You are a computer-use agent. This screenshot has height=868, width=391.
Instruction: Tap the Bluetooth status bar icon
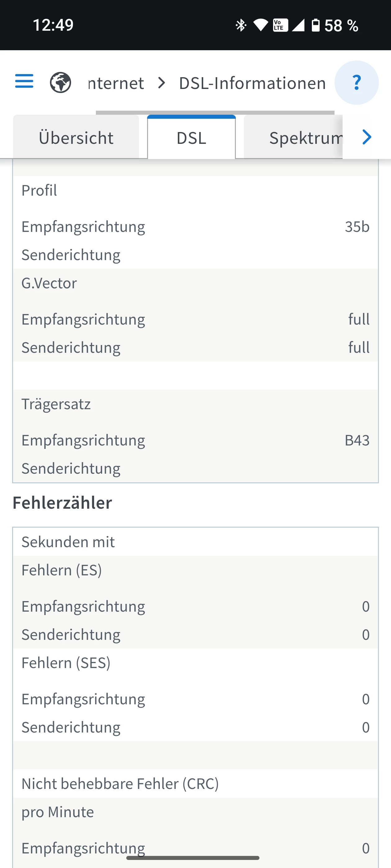coord(241,25)
